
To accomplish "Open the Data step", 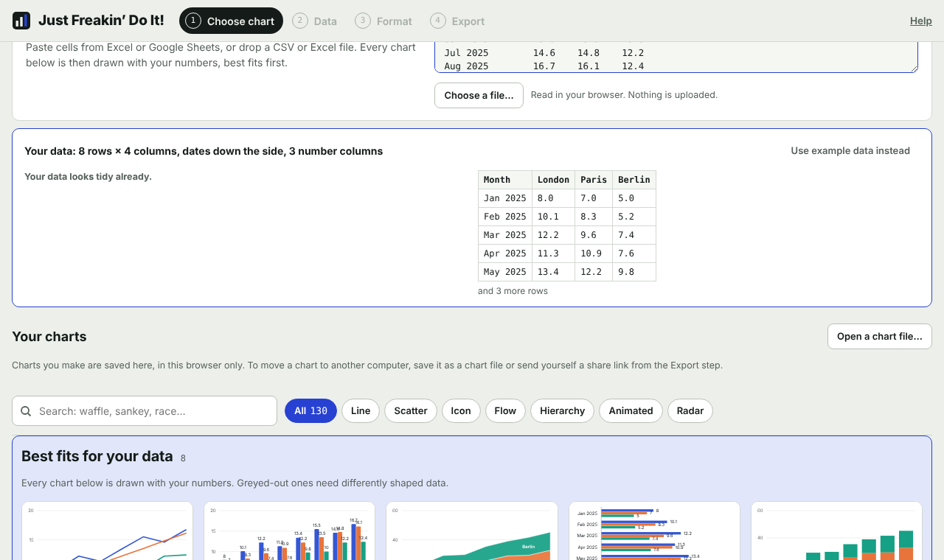I will 315,21.
